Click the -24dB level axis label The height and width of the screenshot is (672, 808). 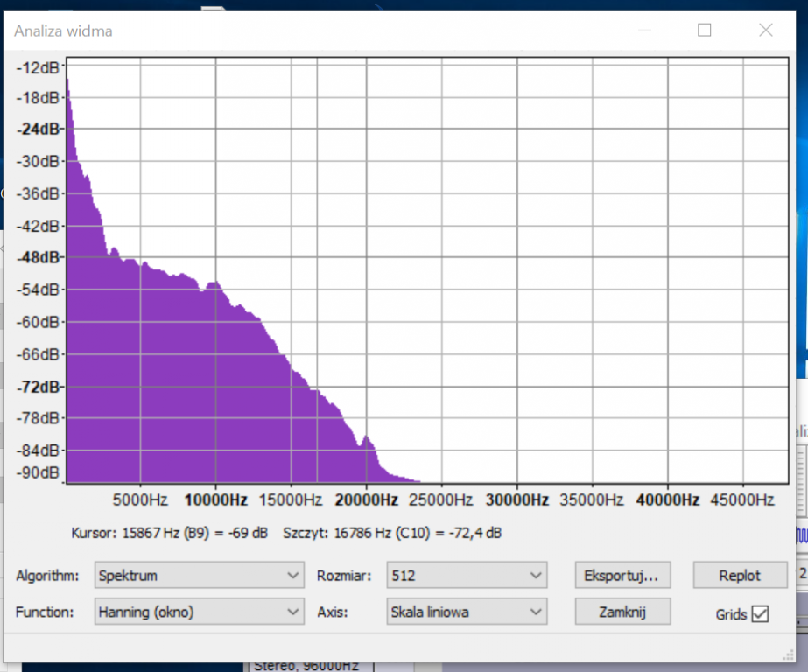point(39,129)
